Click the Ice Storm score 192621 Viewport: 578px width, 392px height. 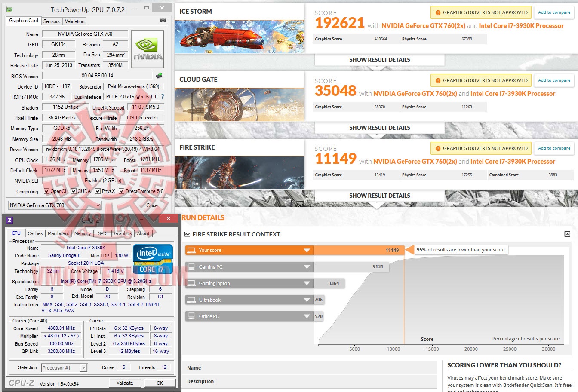pos(340,23)
